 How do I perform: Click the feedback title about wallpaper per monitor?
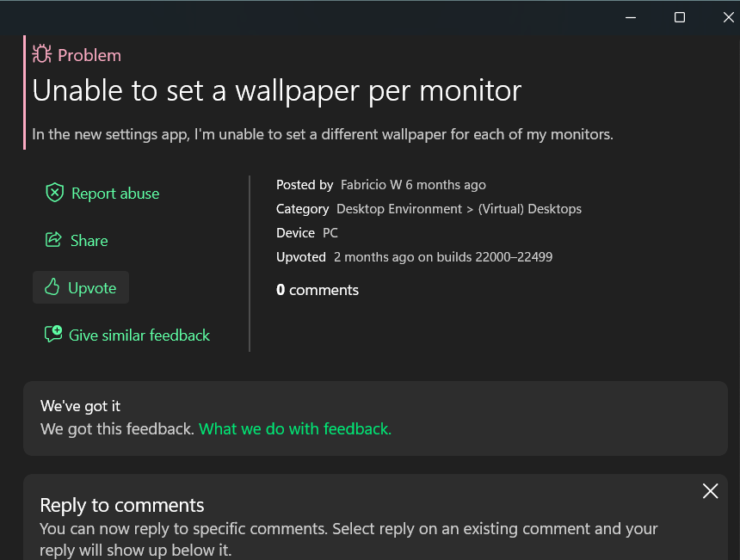(x=276, y=90)
